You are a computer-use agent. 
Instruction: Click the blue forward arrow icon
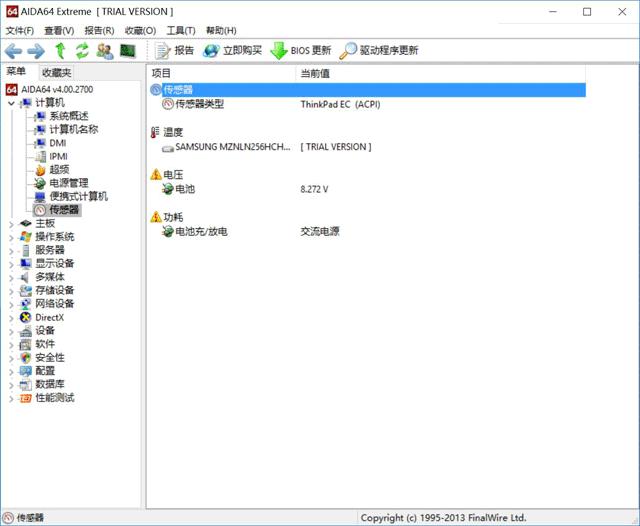tap(36, 51)
